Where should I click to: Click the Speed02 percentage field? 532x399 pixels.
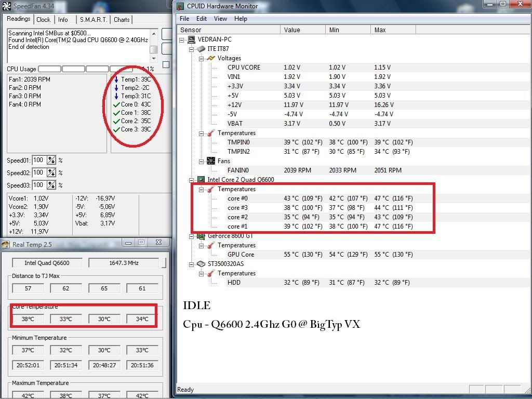[x=39, y=172]
